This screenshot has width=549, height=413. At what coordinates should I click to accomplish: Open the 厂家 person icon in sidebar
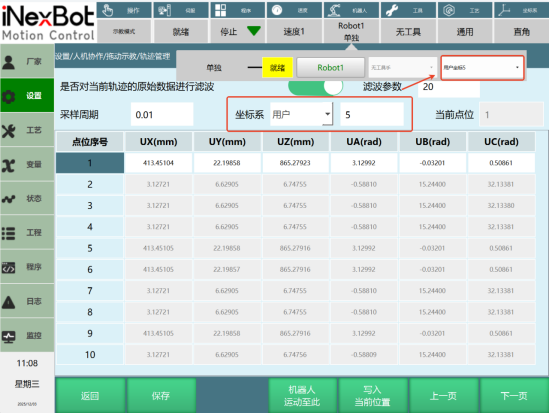point(9,62)
